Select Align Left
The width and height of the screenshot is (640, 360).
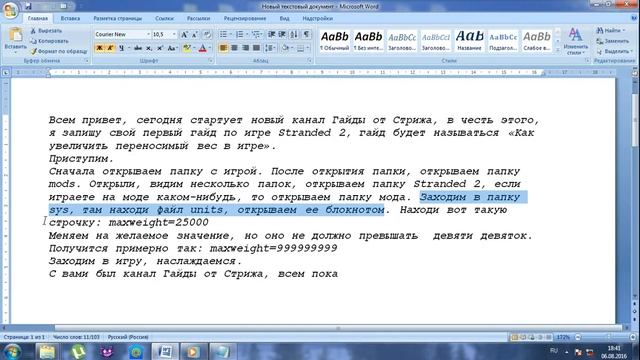pyautogui.click(x=223, y=48)
